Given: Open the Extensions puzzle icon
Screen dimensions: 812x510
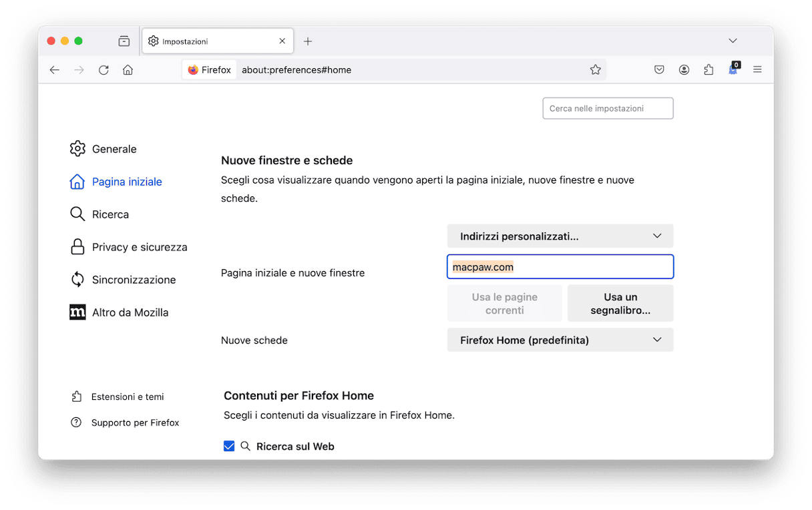Looking at the screenshot, I should [708, 69].
